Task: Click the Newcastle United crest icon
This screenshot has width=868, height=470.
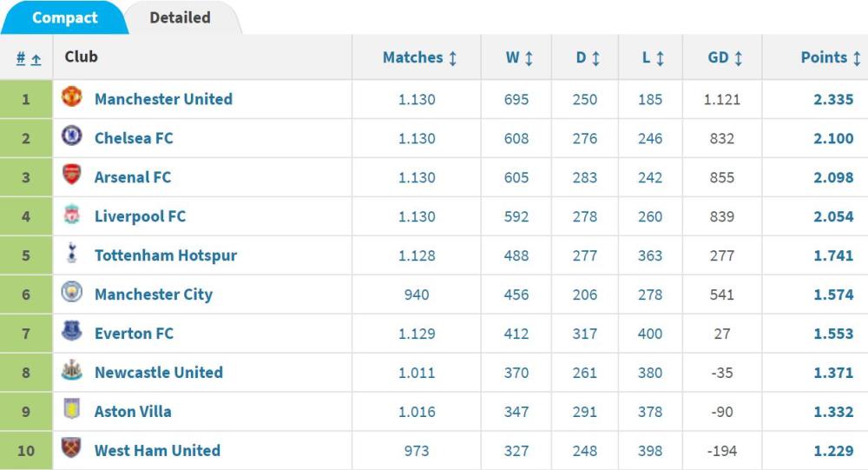Action: coord(71,370)
